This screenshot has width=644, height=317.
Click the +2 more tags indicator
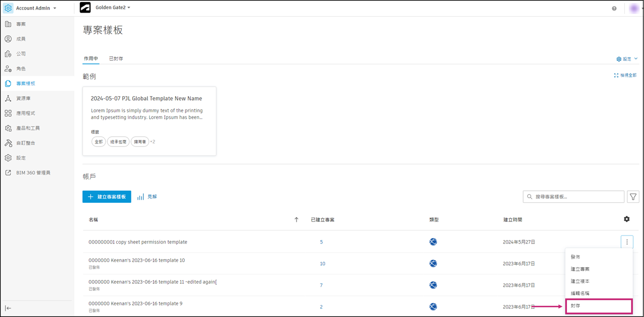tap(153, 142)
